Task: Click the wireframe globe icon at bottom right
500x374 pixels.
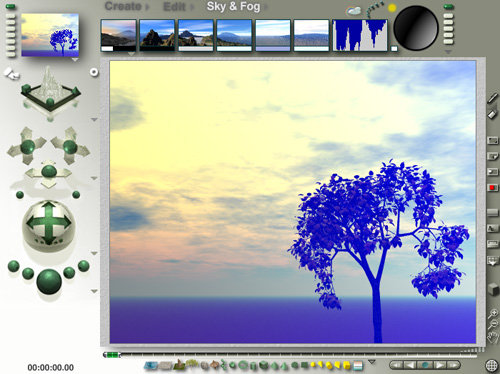Action: (492, 365)
